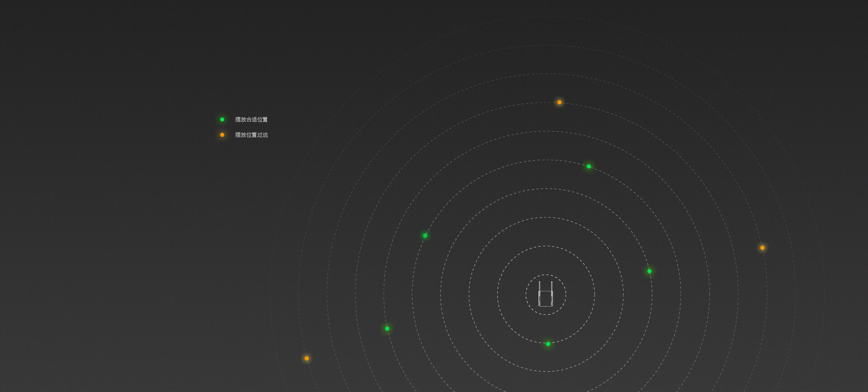Select the orange dot at the far right
The height and width of the screenshot is (392, 868).
pos(762,248)
